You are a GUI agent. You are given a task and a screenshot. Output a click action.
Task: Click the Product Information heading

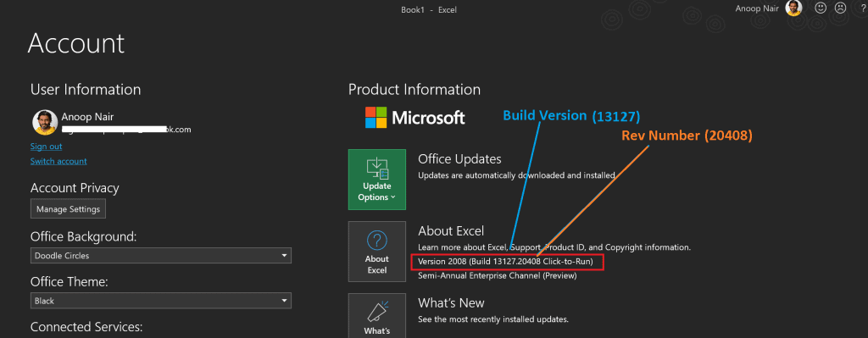click(414, 90)
